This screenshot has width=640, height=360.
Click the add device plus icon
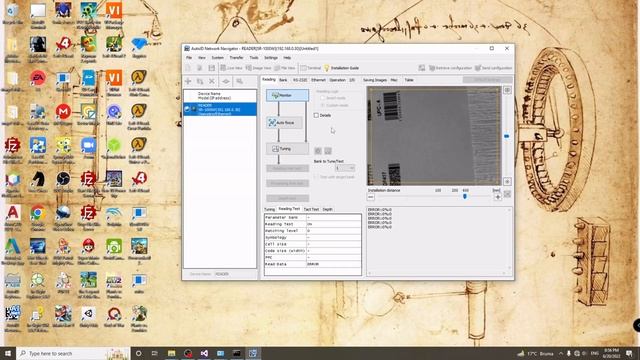tap(188, 81)
